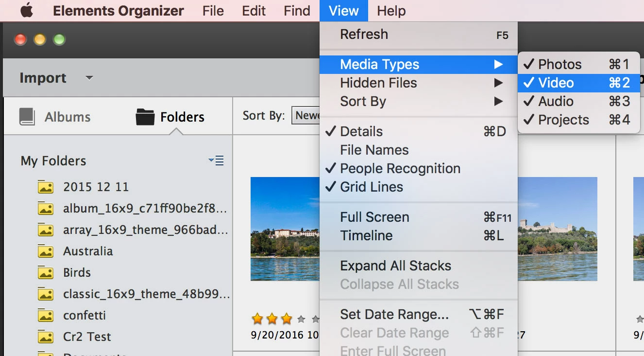Click the folder icon next to Cr2 Test
644x356 pixels.
(46, 337)
